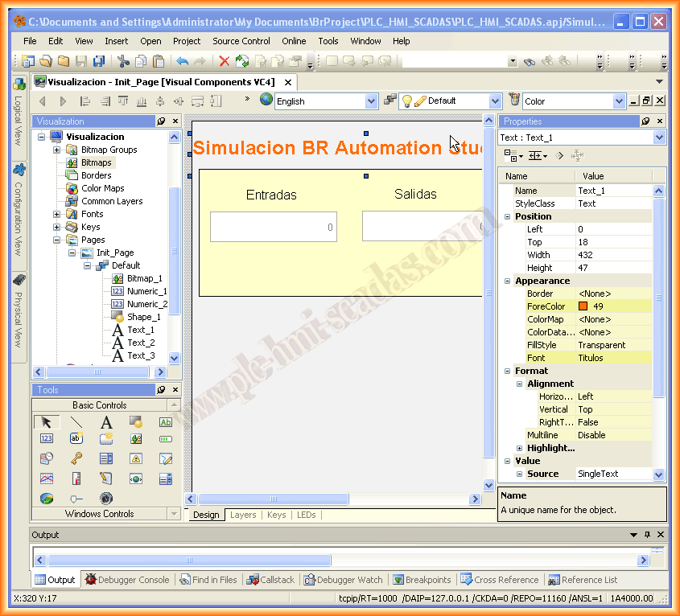Toggle the Properties panel auto-hide pin

pos(645,121)
